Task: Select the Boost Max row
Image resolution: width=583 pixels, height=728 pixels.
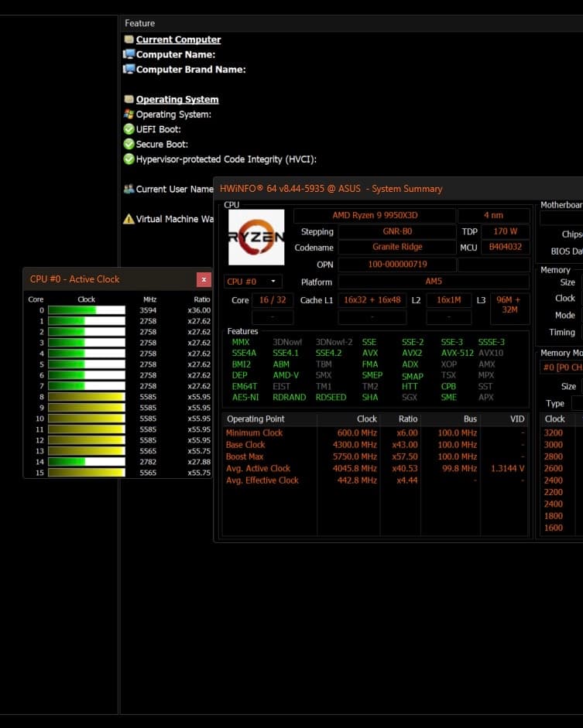Action: pos(376,457)
